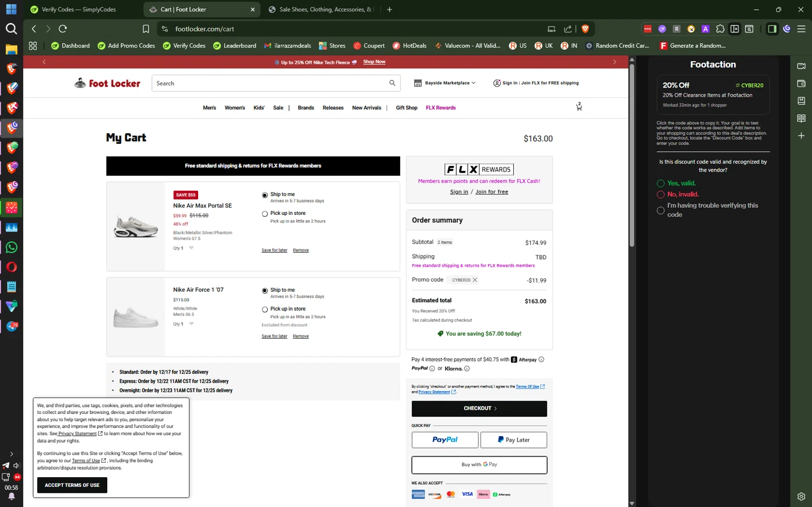Click ACCEPT TERMS OF USE button
Screen dimensions: 812x507
coord(72,485)
